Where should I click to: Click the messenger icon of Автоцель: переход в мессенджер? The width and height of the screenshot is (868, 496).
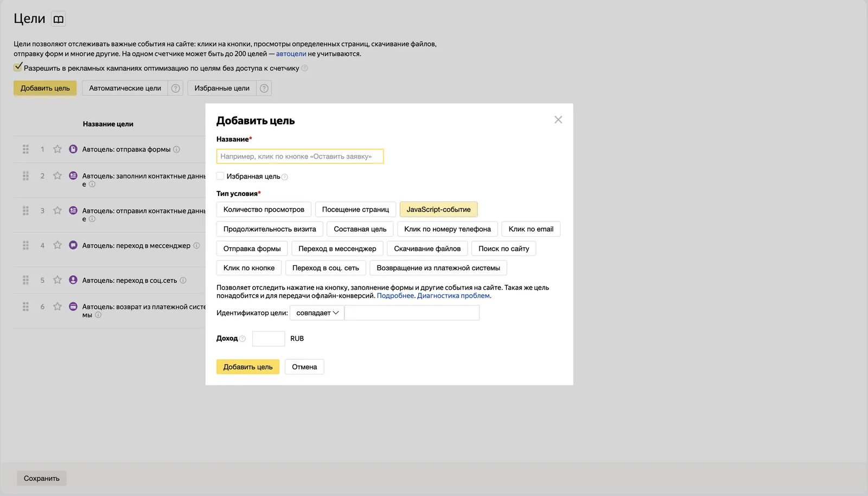coord(73,245)
